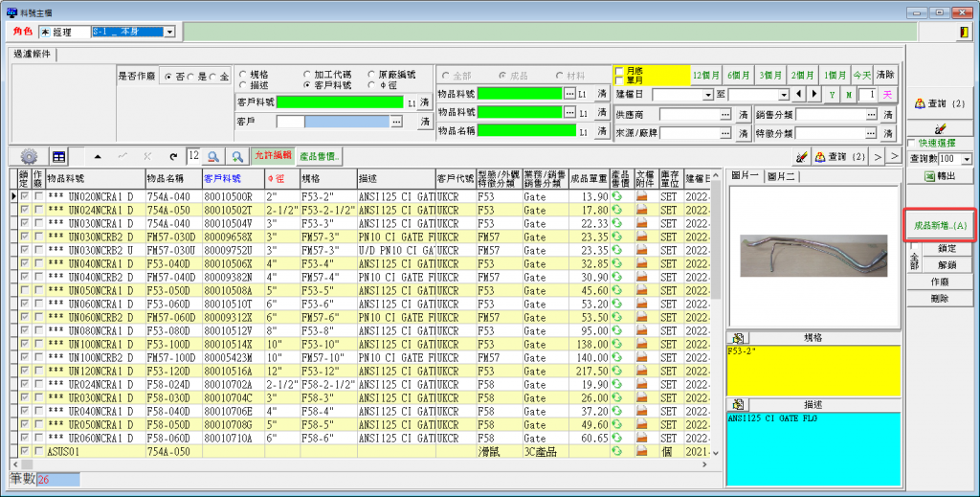
Task: Select the 過濾條件 tab
Action: pos(32,55)
